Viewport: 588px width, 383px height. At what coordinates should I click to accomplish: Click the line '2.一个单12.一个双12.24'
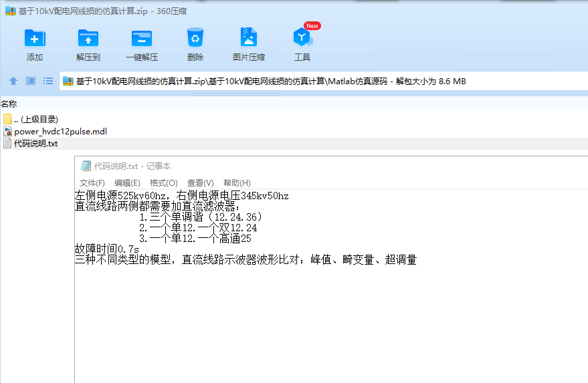click(x=198, y=228)
